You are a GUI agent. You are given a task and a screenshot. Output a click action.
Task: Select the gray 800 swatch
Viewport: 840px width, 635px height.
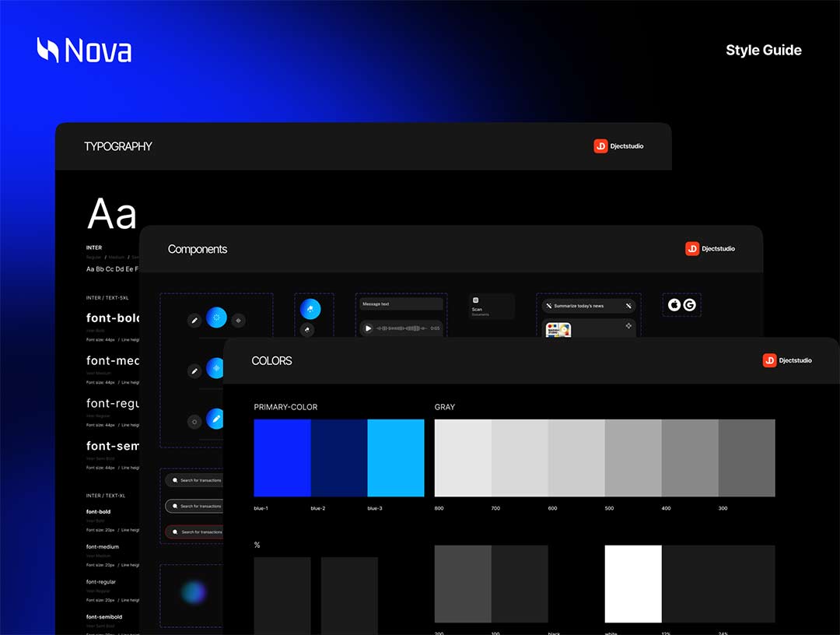[x=463, y=458]
